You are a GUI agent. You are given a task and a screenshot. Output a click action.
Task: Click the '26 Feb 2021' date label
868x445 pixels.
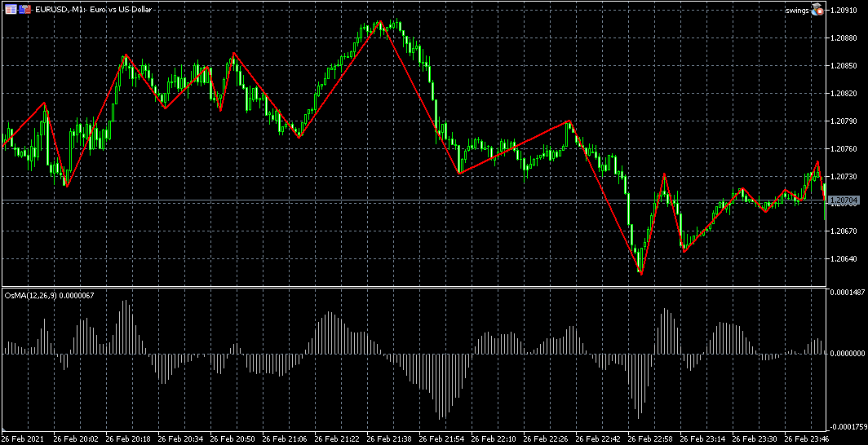point(21,439)
